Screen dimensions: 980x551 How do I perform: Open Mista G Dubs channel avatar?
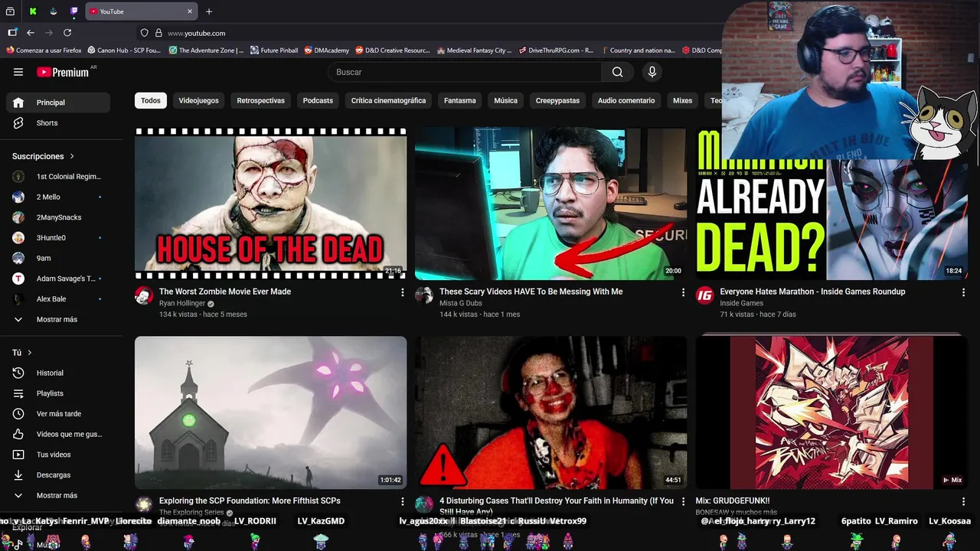(x=424, y=295)
